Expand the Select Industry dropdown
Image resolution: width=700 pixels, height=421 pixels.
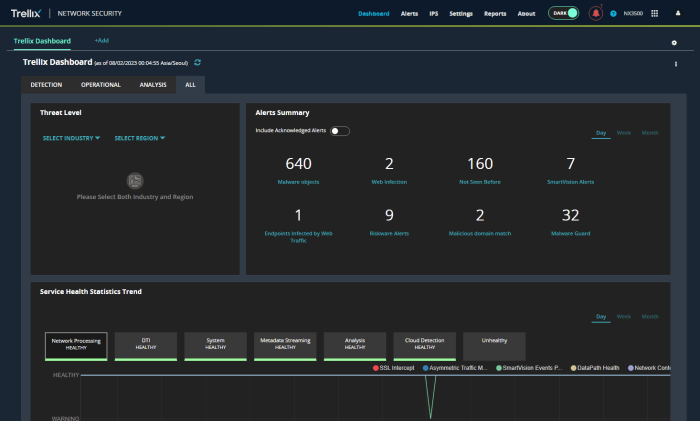(71, 138)
